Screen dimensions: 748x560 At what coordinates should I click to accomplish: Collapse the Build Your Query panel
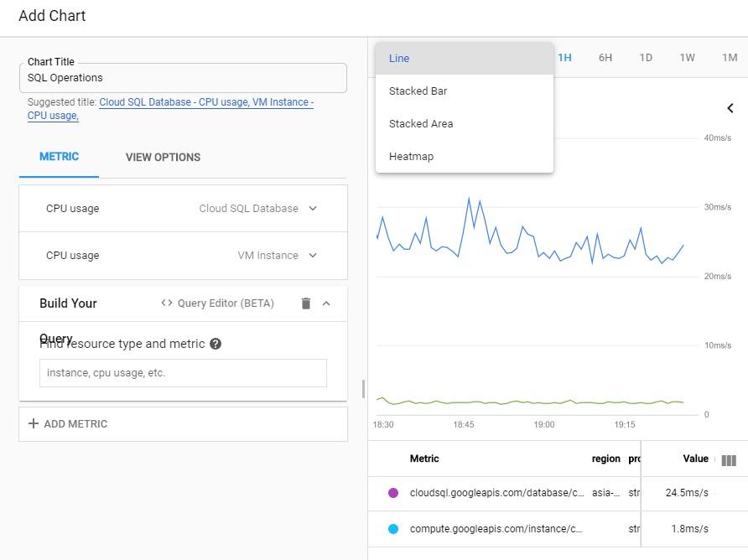click(327, 303)
